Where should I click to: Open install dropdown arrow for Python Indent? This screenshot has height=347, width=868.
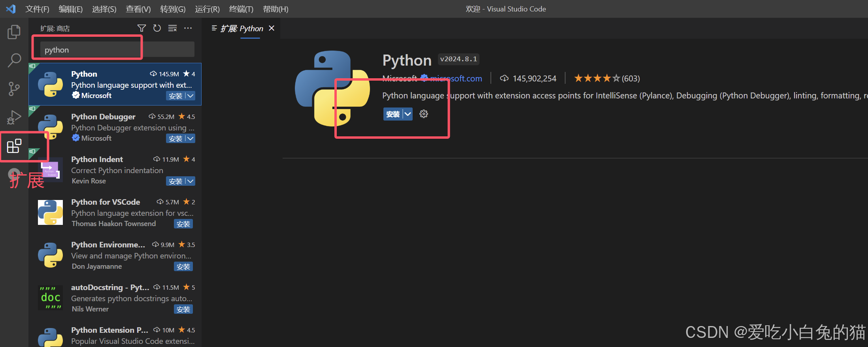pos(191,181)
